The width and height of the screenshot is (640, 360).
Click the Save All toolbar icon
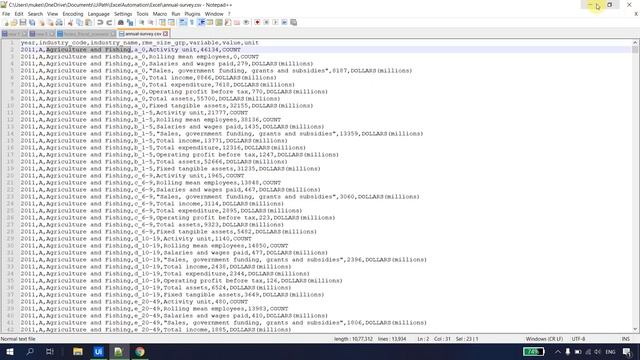tap(32, 22)
